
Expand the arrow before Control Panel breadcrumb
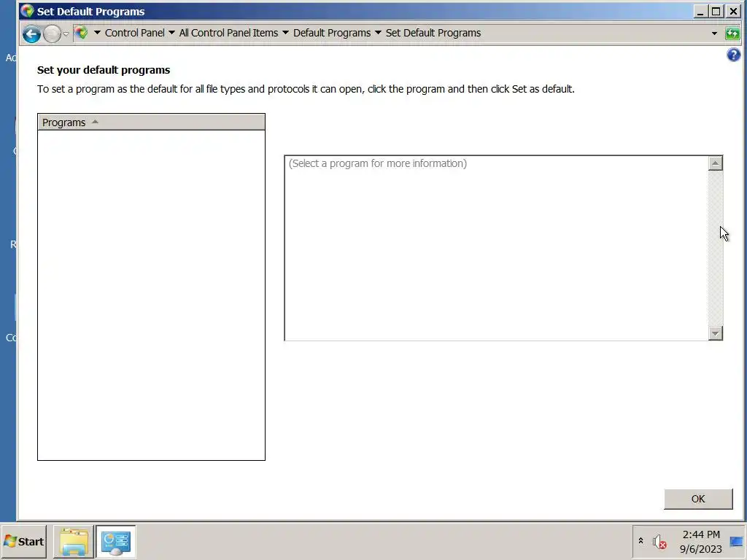point(97,33)
